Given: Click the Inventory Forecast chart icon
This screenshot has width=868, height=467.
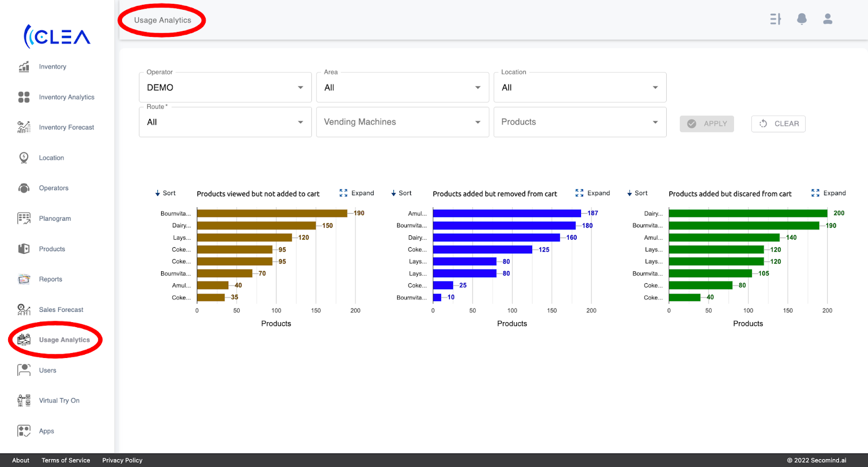Looking at the screenshot, I should [24, 127].
